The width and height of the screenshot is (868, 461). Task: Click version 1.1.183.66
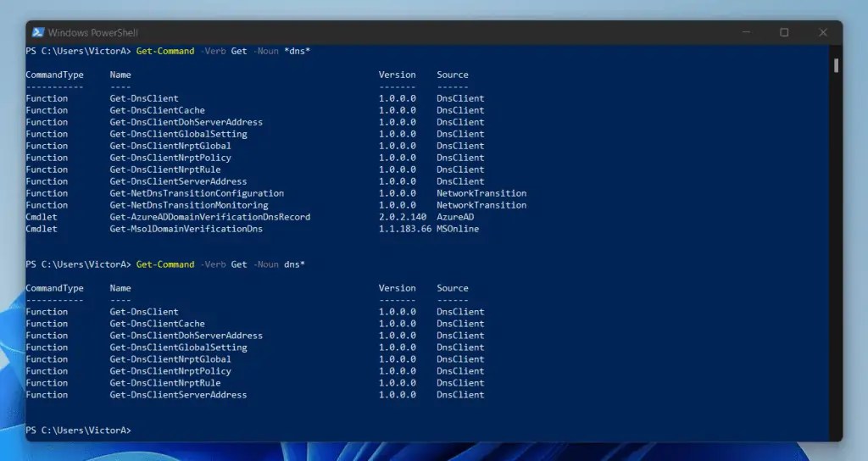tap(405, 229)
